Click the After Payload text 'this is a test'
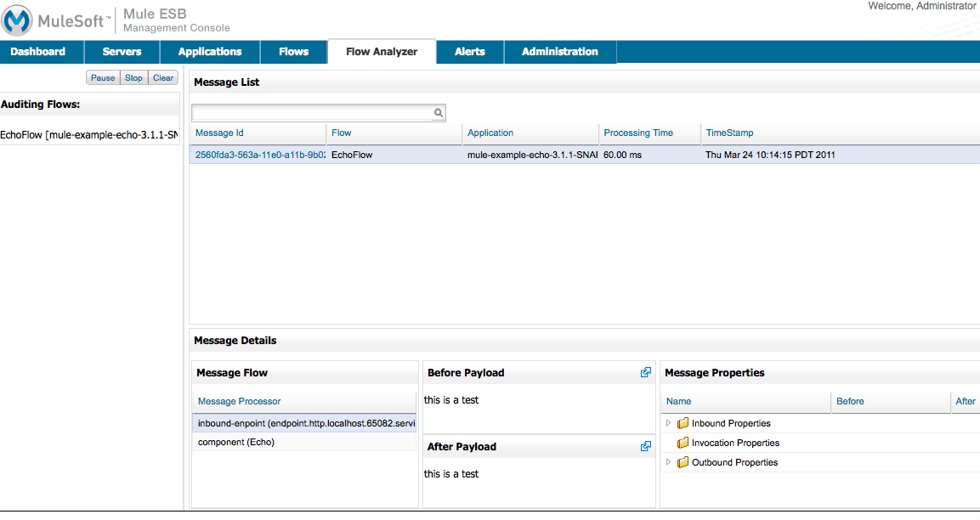This screenshot has width=980, height=520. (451, 474)
